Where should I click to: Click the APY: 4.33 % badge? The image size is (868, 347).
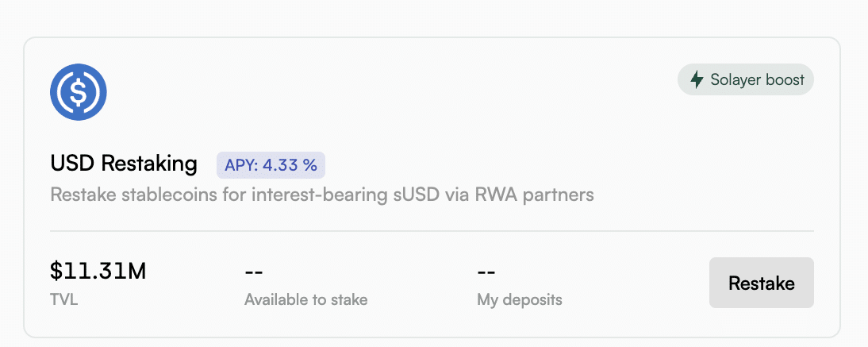tap(271, 165)
